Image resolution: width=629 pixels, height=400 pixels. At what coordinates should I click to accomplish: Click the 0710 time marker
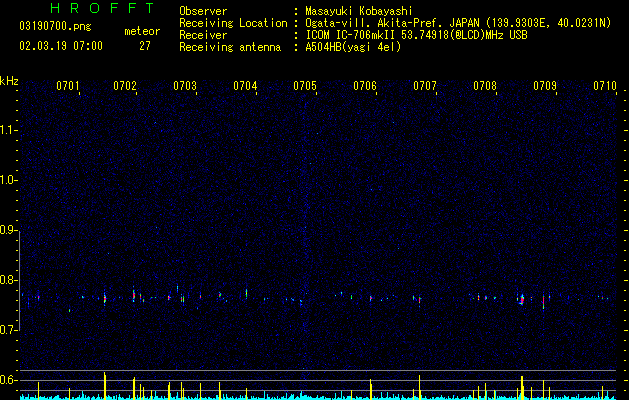(605, 86)
